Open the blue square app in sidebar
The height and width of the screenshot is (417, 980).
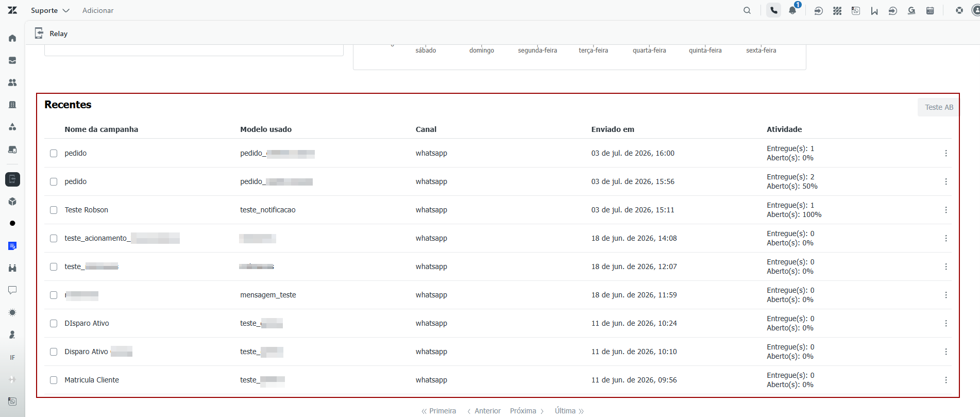12,246
